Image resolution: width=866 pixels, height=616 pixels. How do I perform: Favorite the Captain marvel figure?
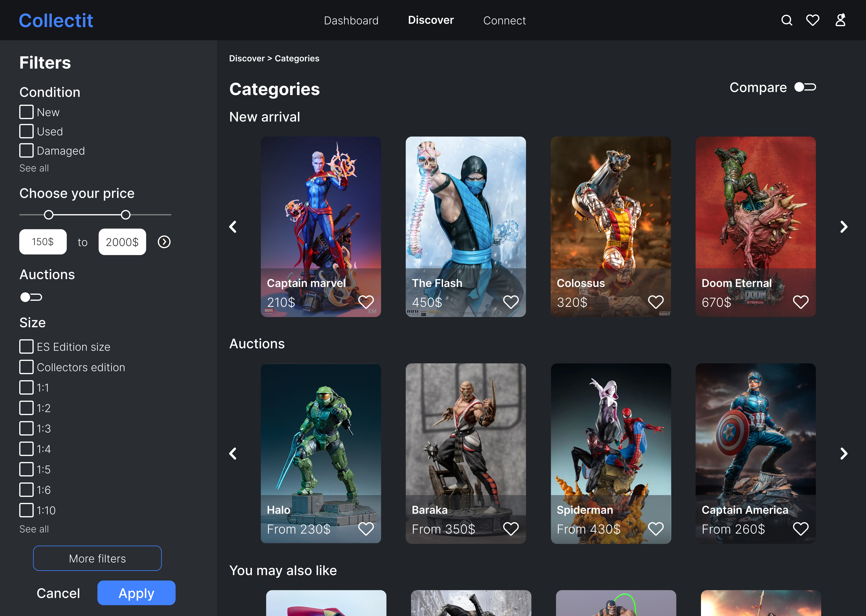coord(366,302)
